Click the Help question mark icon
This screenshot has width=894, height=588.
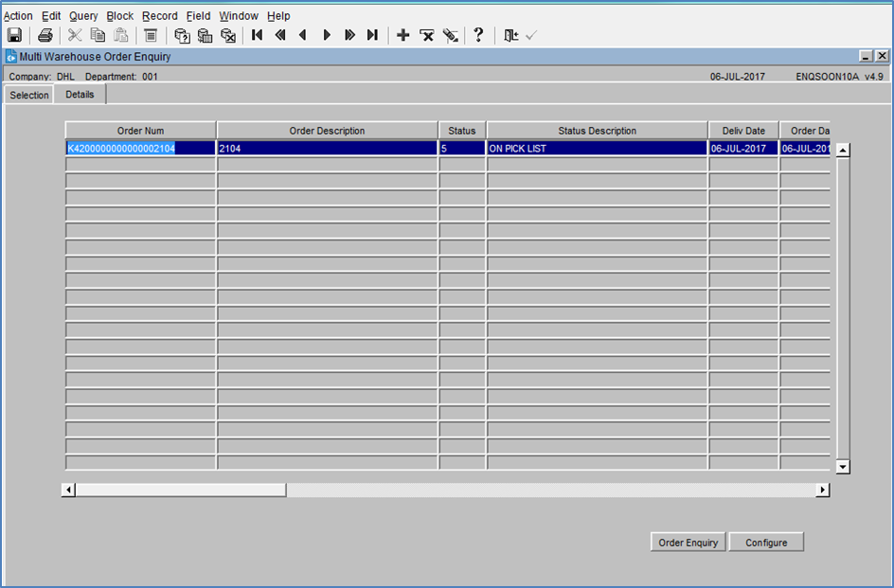pyautogui.click(x=478, y=35)
